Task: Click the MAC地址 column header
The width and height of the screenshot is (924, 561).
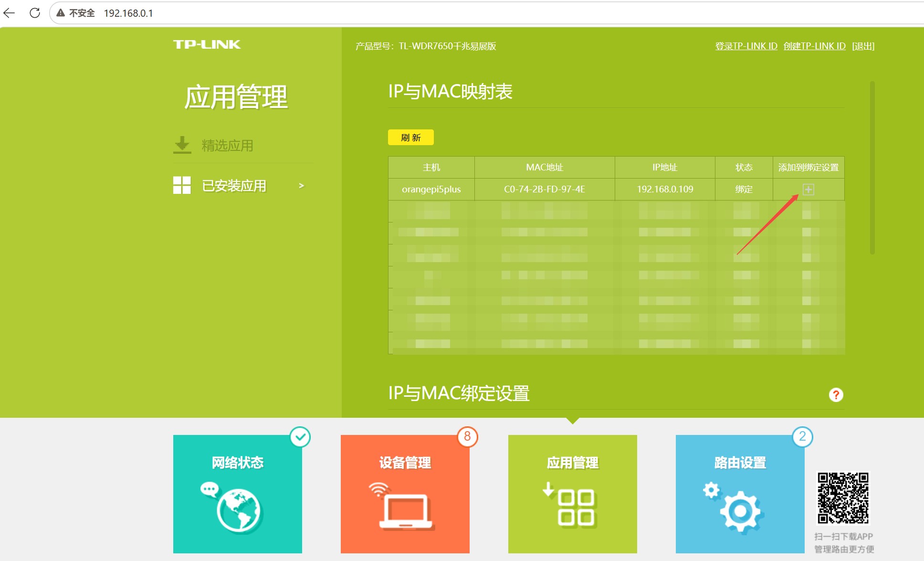Action: point(545,168)
